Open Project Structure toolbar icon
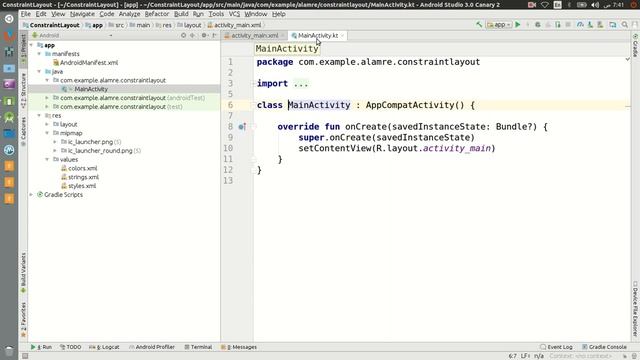The height and width of the screenshot is (360, 640). [x=613, y=25]
